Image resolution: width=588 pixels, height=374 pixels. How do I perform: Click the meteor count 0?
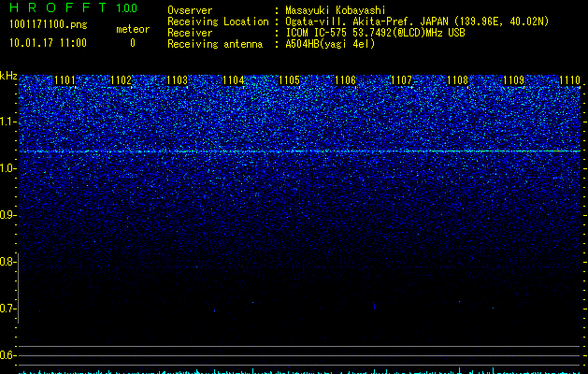click(133, 43)
